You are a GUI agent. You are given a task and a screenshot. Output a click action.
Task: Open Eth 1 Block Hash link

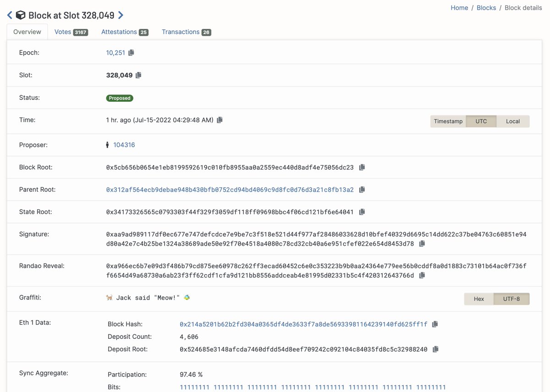pyautogui.click(x=303, y=324)
